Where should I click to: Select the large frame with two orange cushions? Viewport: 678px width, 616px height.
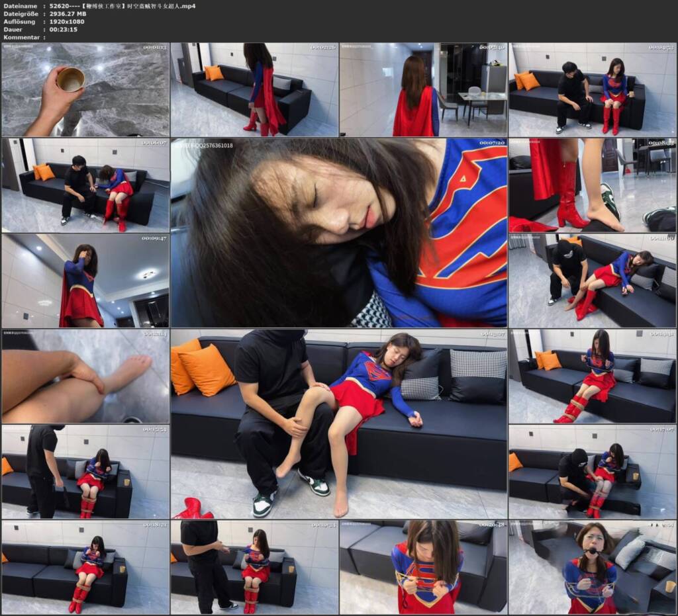tap(339, 423)
